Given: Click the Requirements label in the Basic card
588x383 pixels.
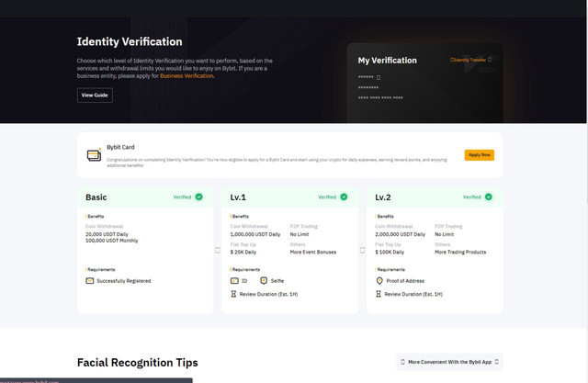Looking at the screenshot, I should tap(101, 269).
